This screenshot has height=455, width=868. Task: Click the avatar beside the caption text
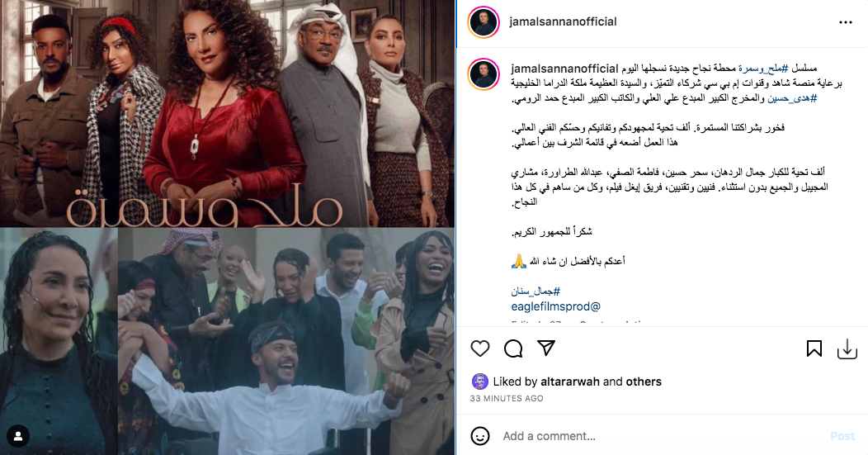click(x=484, y=74)
